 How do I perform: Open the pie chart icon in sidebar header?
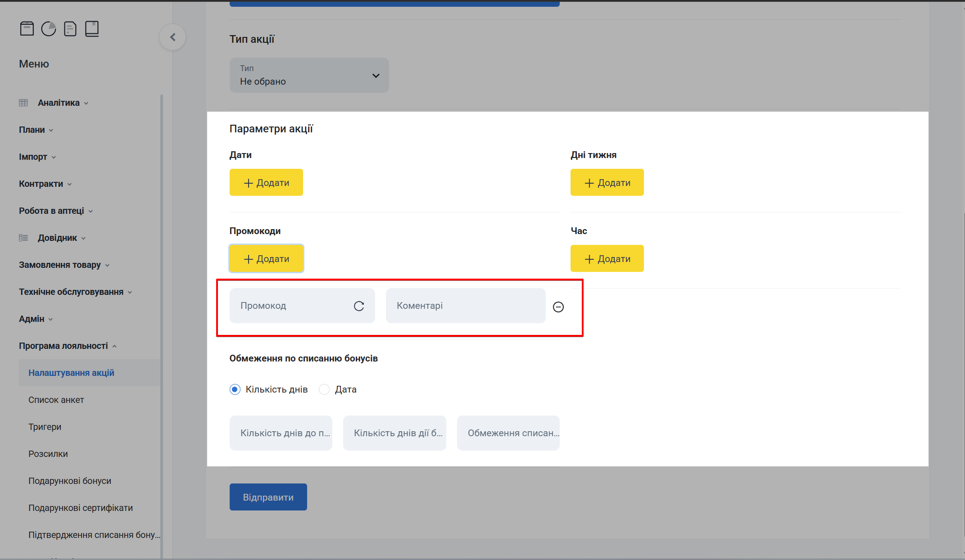pos(49,29)
